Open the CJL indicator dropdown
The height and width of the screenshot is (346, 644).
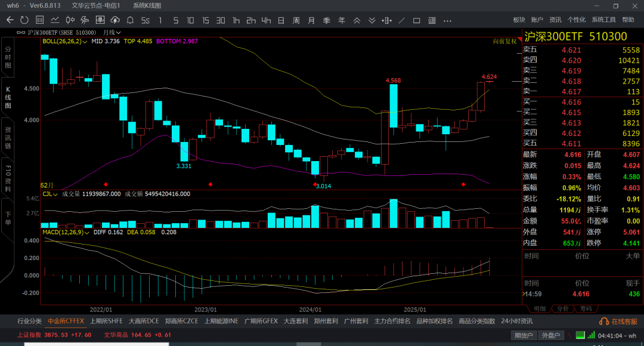49,194
